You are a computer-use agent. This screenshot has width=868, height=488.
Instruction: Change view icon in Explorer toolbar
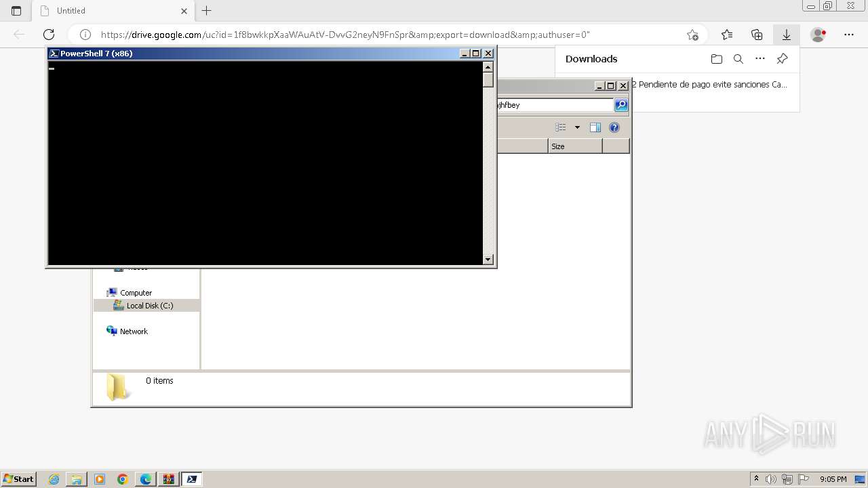(x=560, y=127)
